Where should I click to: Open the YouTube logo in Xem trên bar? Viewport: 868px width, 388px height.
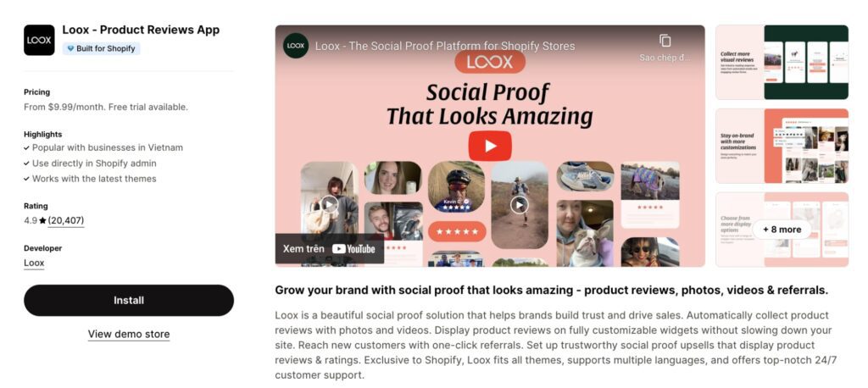coord(353,249)
